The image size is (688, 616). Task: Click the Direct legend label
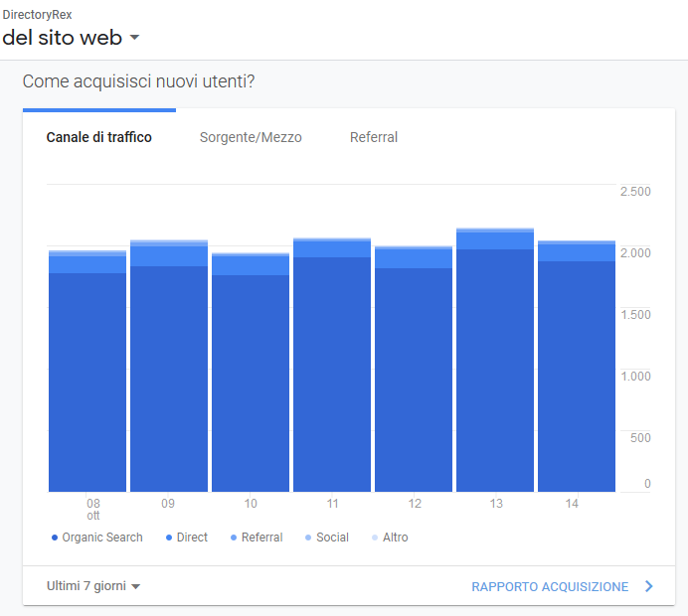coord(192,538)
